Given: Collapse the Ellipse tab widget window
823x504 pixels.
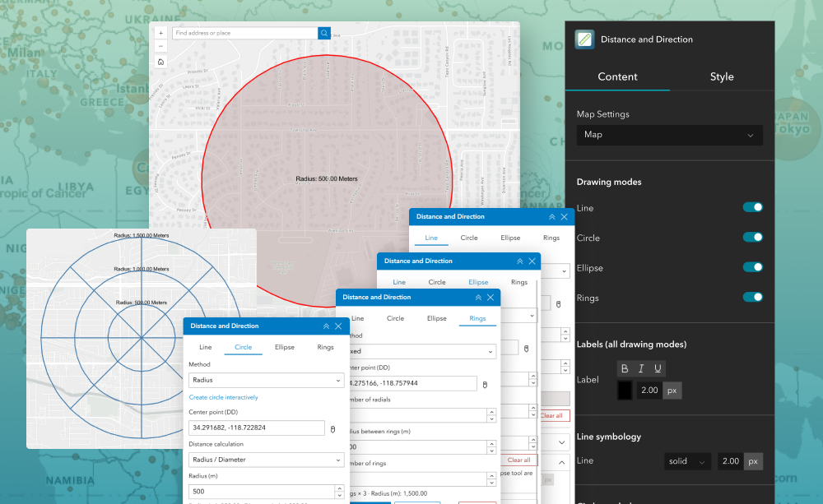Looking at the screenshot, I should click(519, 261).
